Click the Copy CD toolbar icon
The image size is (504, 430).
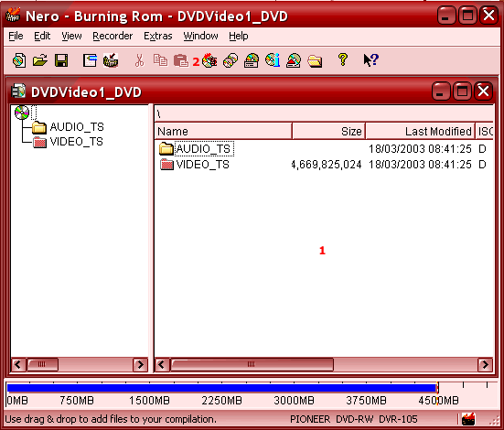point(231,60)
